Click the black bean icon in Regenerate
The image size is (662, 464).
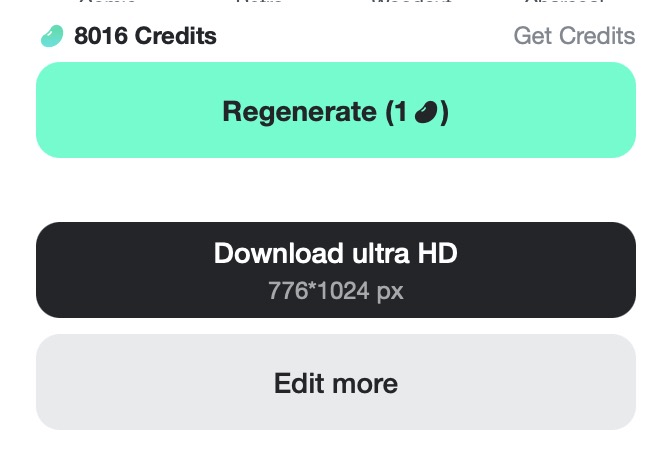[426, 112]
